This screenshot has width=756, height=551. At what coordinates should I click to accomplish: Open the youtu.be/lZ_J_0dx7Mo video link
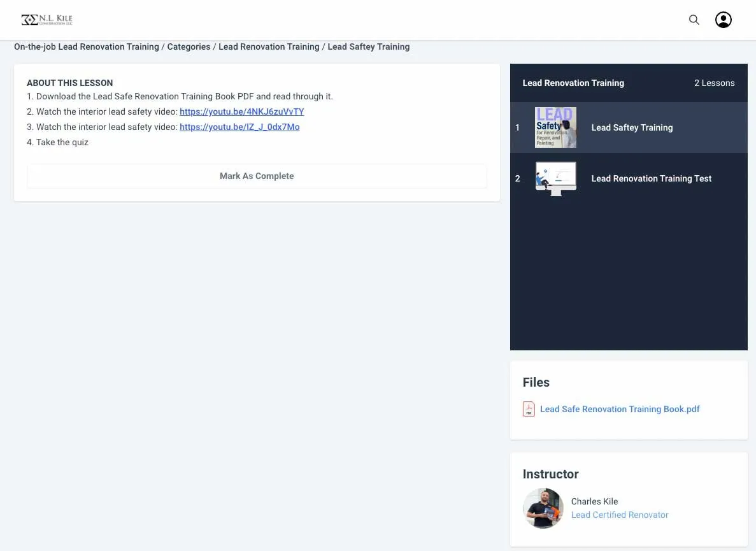pyautogui.click(x=239, y=127)
